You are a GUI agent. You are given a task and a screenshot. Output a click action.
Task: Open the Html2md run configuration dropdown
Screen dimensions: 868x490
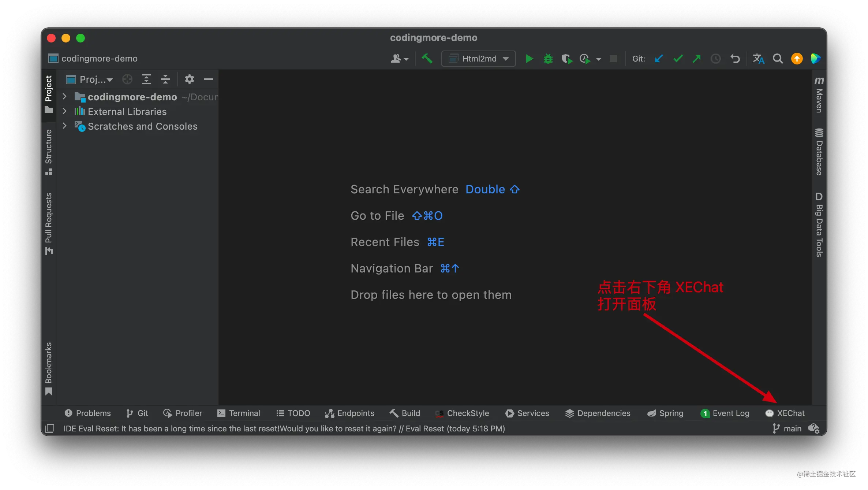click(x=479, y=59)
